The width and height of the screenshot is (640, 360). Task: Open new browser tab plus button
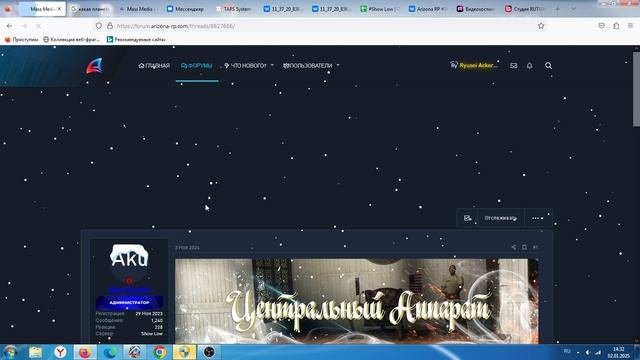click(x=558, y=9)
